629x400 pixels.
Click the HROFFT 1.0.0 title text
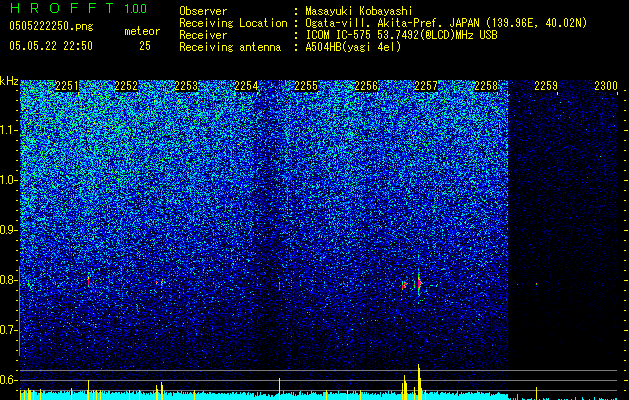click(78, 8)
